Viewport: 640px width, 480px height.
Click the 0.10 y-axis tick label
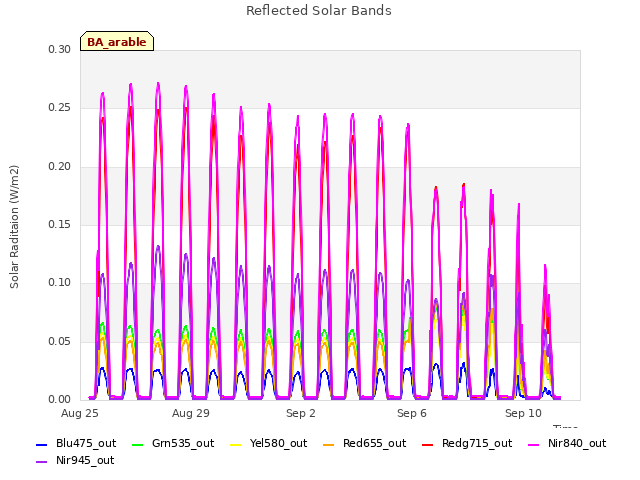pyautogui.click(x=60, y=282)
